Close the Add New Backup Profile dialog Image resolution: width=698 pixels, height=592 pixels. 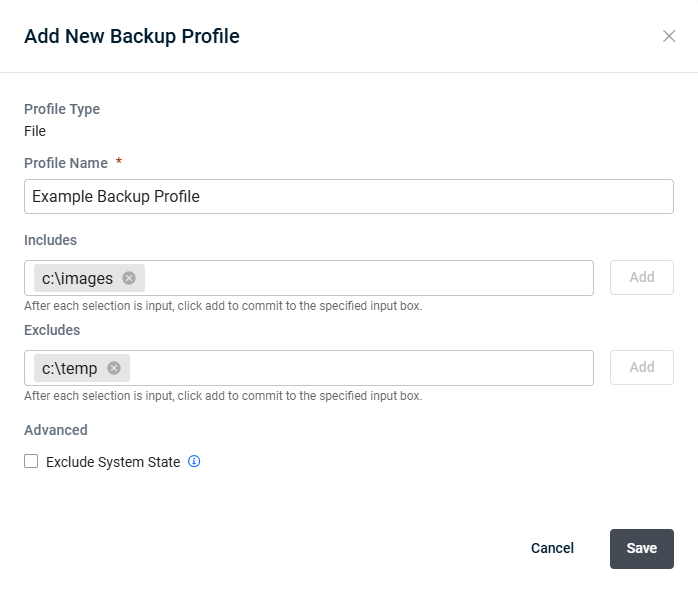(x=669, y=36)
